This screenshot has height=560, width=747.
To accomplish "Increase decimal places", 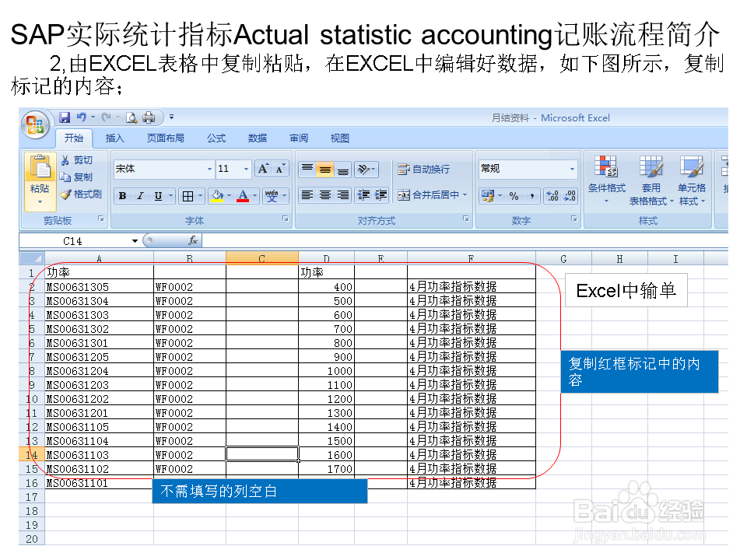I will click(x=552, y=196).
